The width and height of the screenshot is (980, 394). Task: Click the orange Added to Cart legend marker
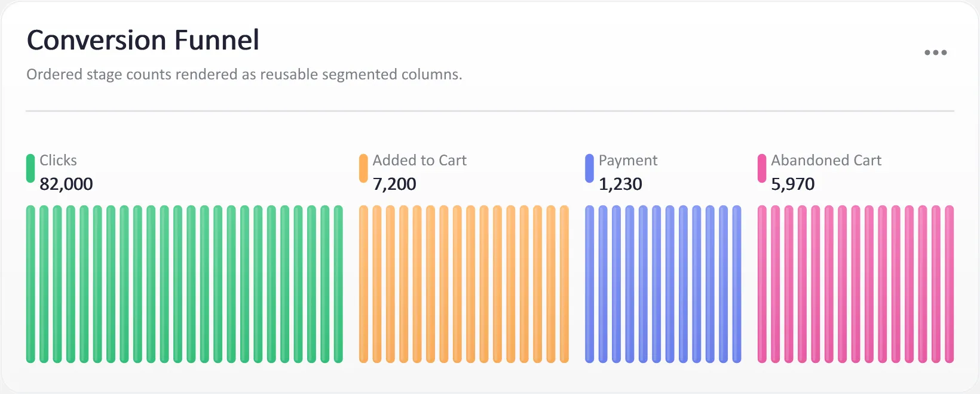pyautogui.click(x=363, y=168)
